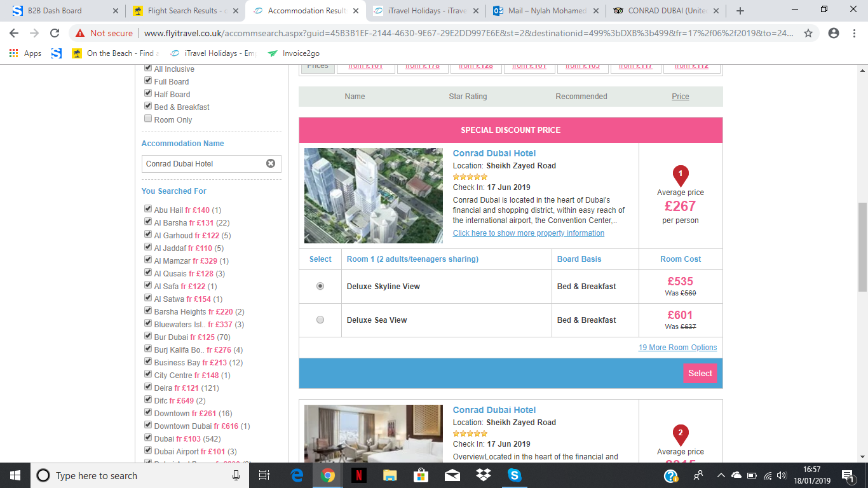Image resolution: width=868 pixels, height=488 pixels.
Task: Click the browser address bar URL
Action: pos(470,33)
